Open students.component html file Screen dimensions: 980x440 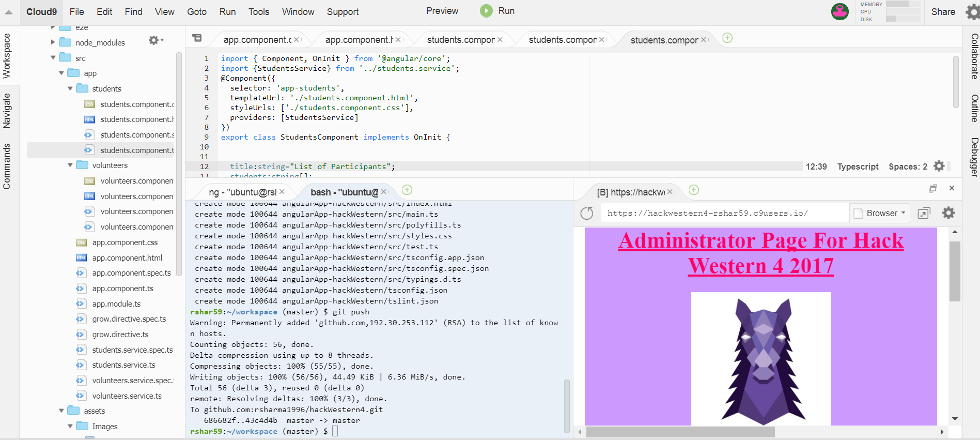[136, 119]
